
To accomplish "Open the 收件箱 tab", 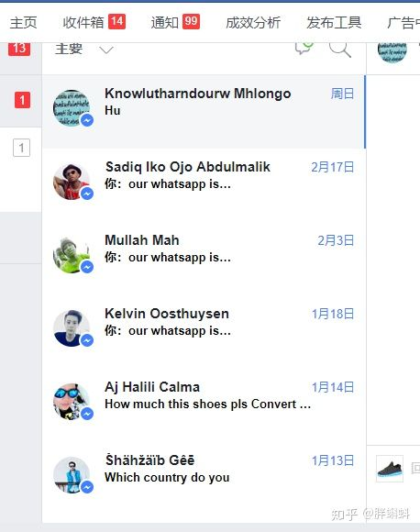I will point(94,22).
